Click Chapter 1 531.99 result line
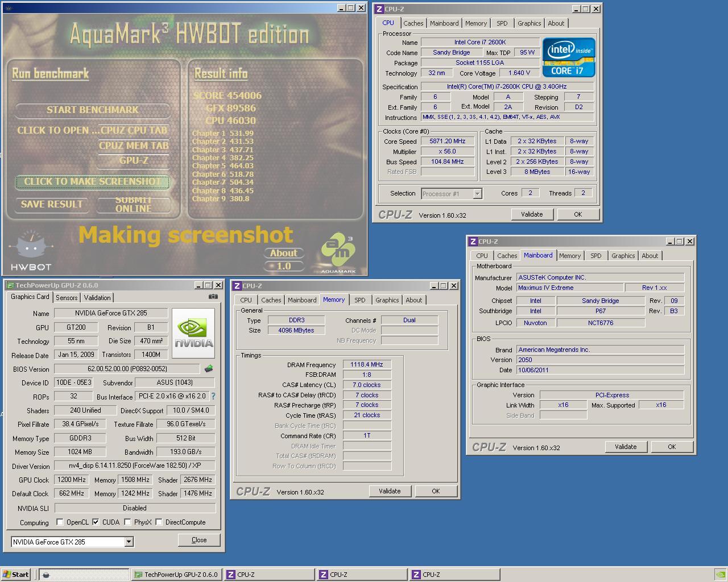Image resolution: width=728 pixels, height=582 pixels. coord(223,134)
